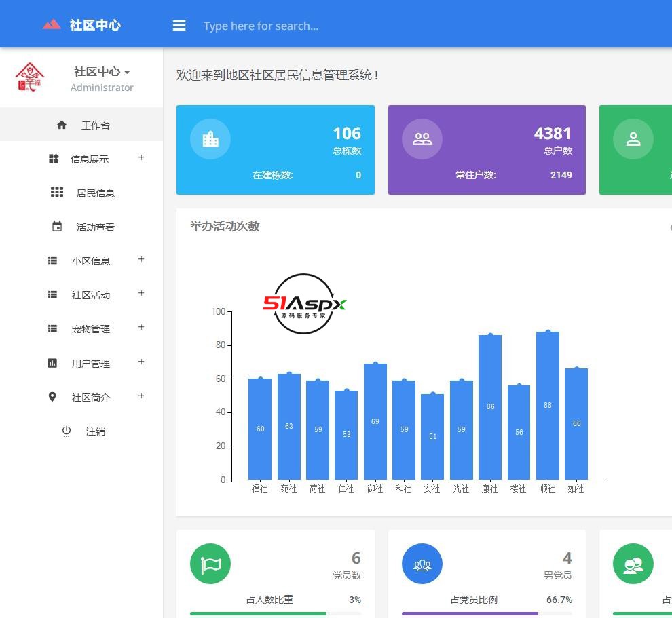Click the 康社 bar showing 86
Viewport: 672px width, 618px height.
490,407
